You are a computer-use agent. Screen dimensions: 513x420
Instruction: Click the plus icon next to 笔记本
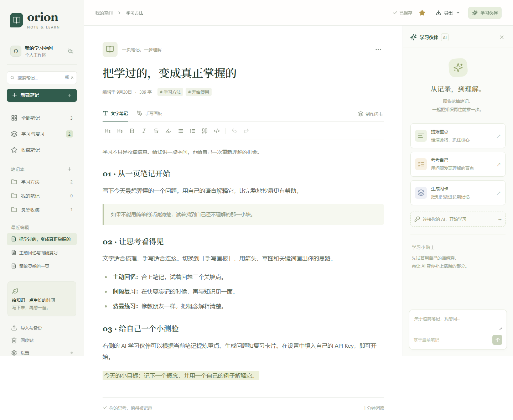coord(69,169)
